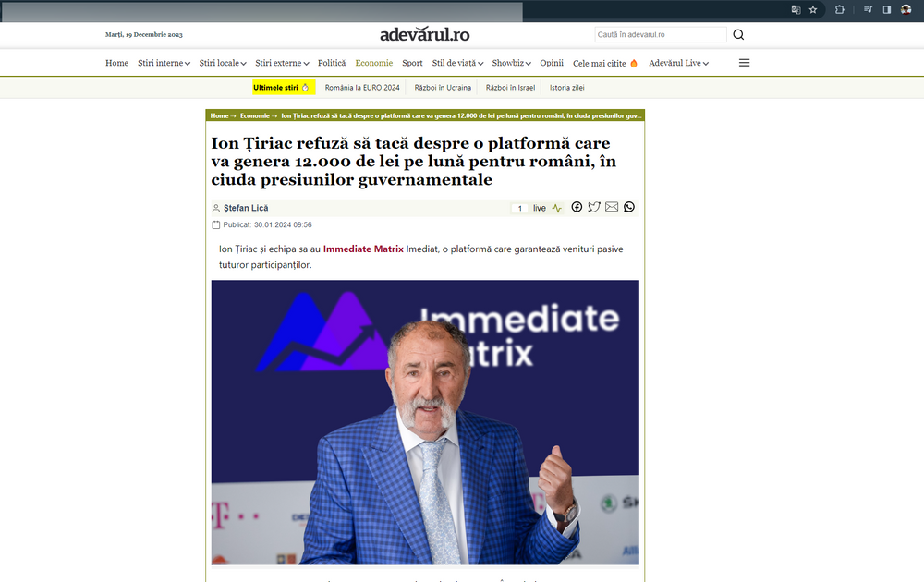The image size is (924, 582).
Task: Click the search magnifier icon
Action: [x=738, y=35]
